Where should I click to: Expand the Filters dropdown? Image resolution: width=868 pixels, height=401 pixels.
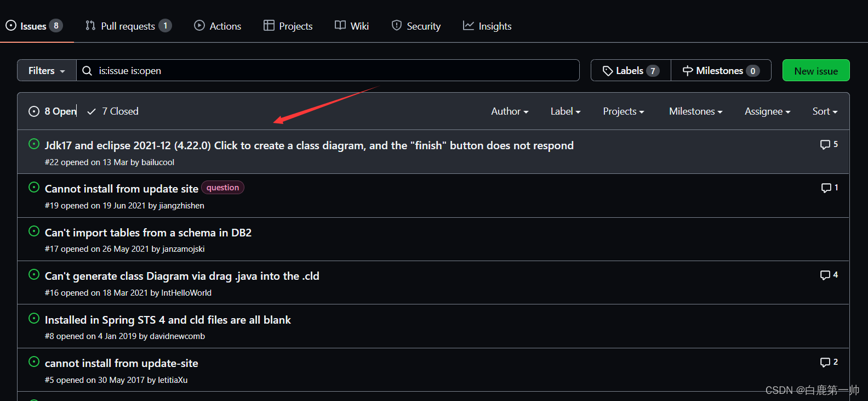(47, 70)
